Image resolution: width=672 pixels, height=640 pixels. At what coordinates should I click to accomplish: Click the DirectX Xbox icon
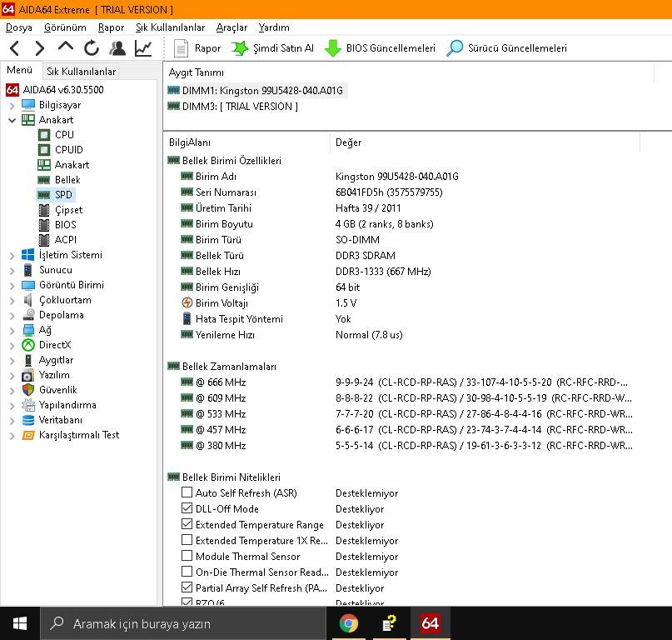point(28,345)
